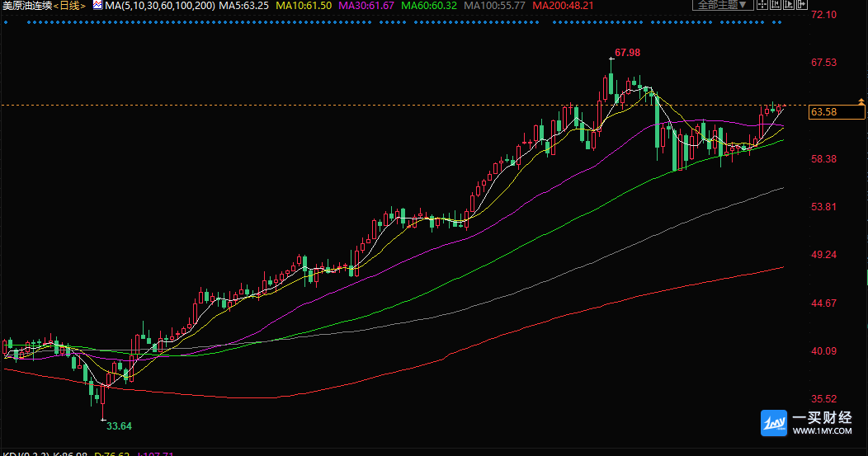Click the current price tag 63.58
The image size is (868, 456).
click(x=837, y=112)
